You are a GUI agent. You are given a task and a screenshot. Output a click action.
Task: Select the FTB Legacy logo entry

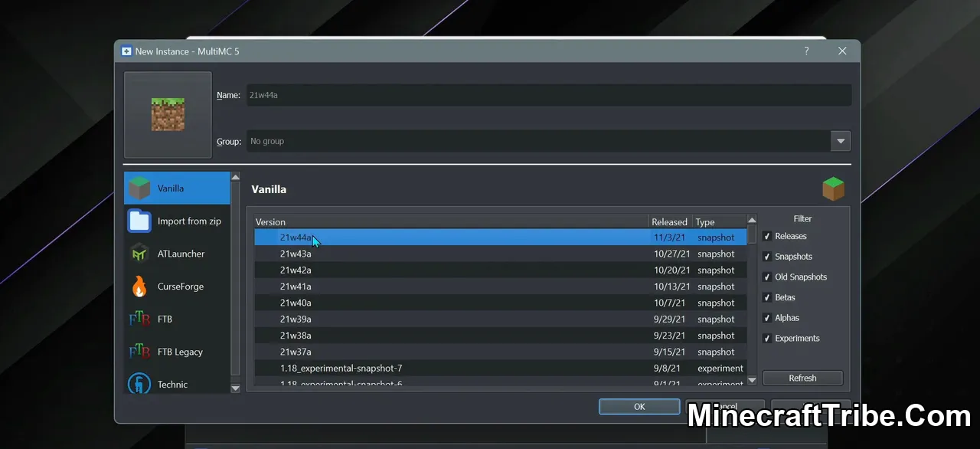point(139,352)
